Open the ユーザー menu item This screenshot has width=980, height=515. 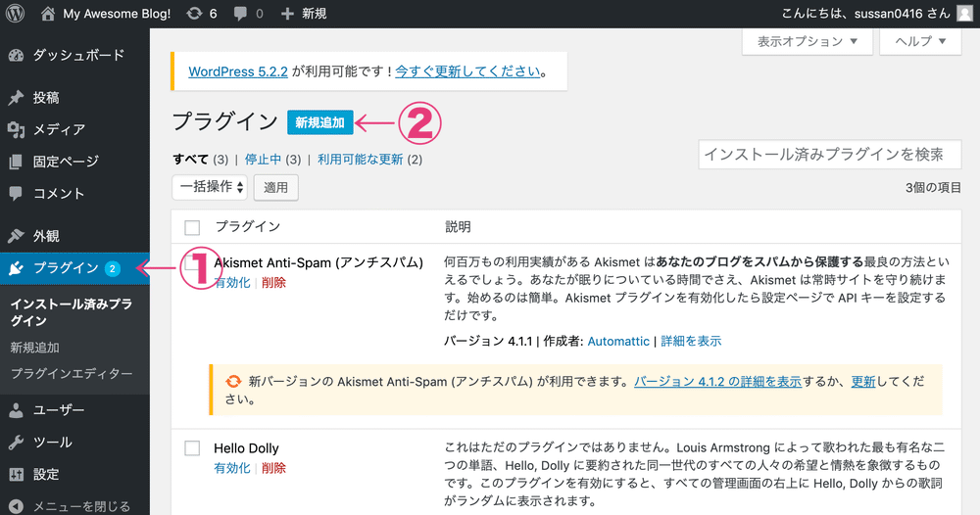(x=59, y=410)
